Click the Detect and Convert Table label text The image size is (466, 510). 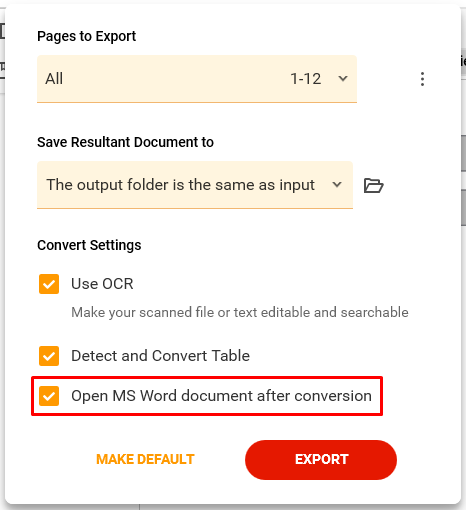coord(160,356)
